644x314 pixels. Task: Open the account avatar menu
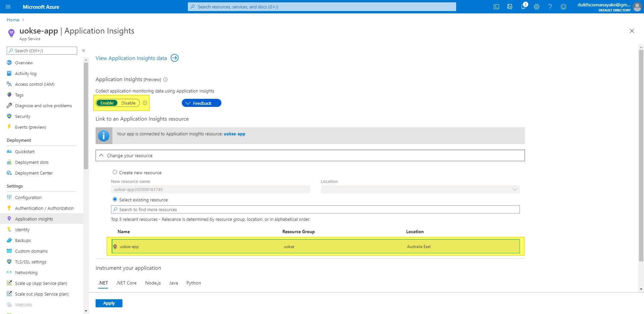tap(637, 7)
